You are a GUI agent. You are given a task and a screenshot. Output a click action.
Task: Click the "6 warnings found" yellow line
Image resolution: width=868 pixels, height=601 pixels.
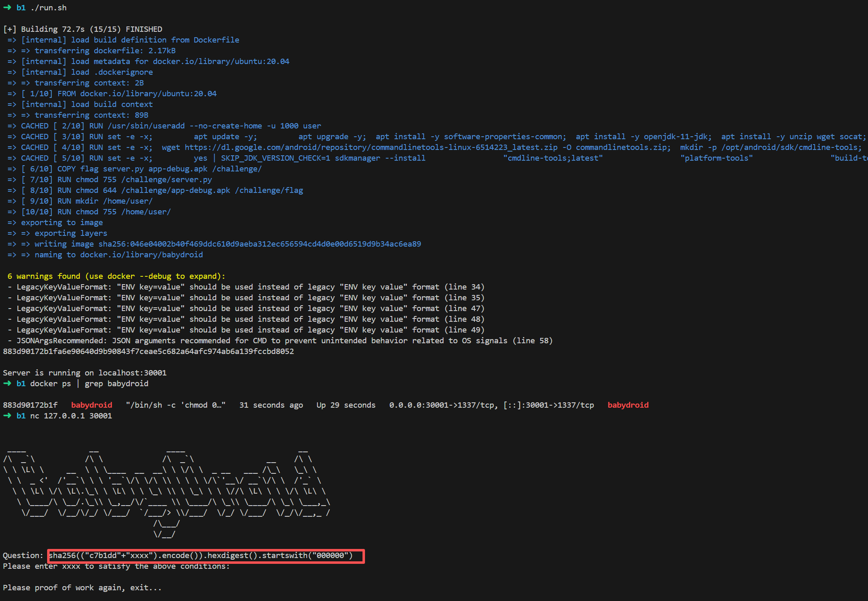click(x=116, y=276)
